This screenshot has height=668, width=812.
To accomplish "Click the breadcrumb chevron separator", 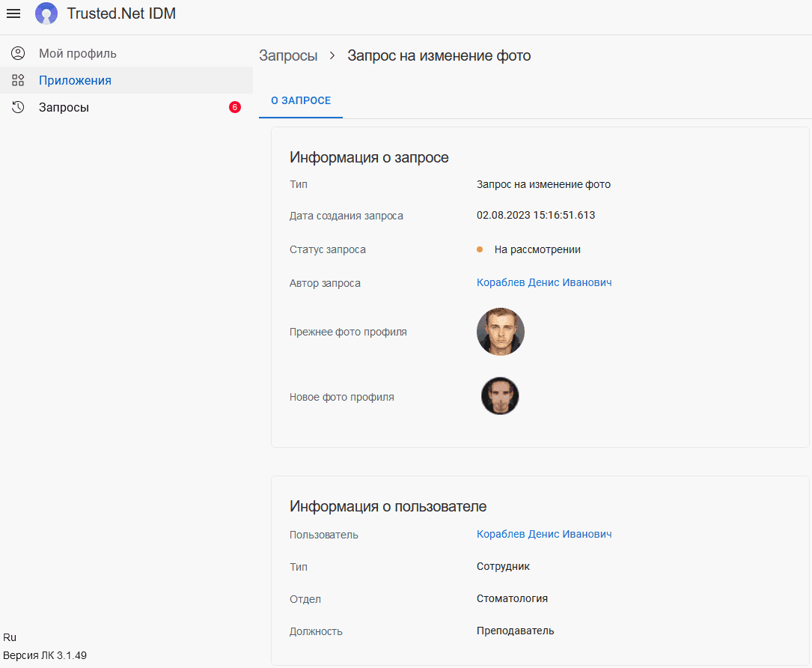I will click(x=332, y=55).
